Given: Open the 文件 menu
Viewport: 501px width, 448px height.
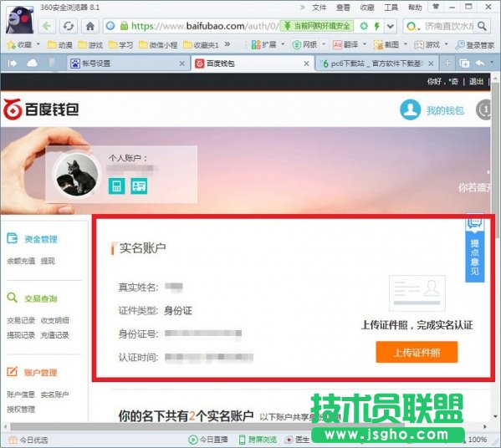Looking at the screenshot, I should (x=319, y=8).
